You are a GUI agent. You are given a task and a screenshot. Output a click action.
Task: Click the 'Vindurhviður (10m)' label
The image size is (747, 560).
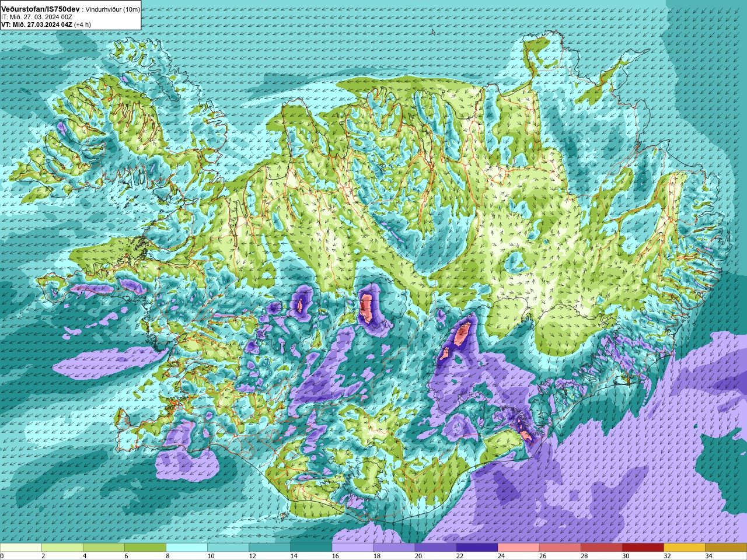112,10
